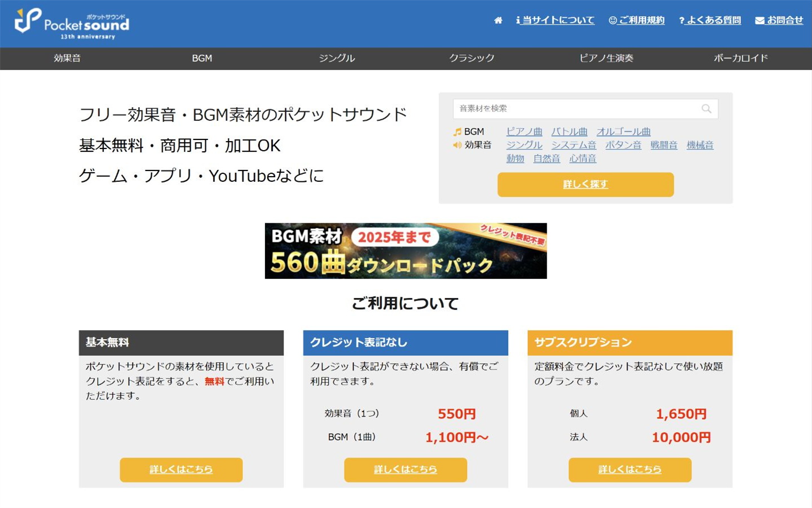The height and width of the screenshot is (508, 812).
Task: Select ボーカロイド in the navigation bar
Action: (741, 58)
